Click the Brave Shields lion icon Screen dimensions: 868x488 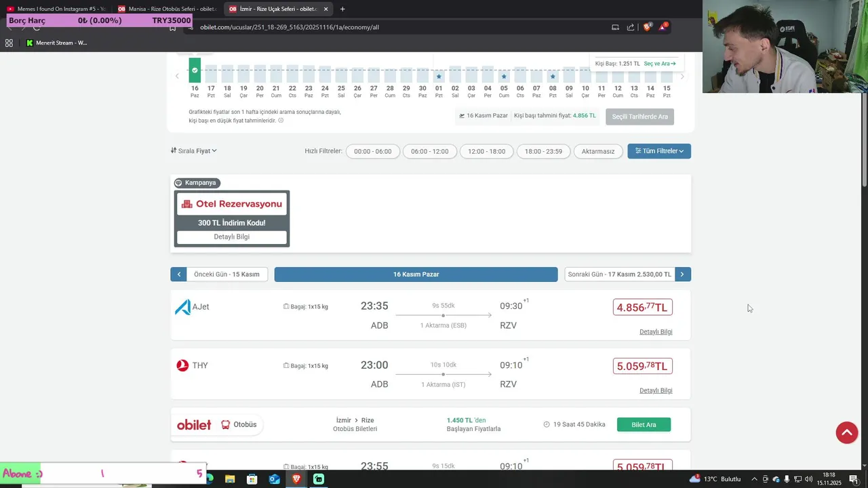click(x=648, y=27)
